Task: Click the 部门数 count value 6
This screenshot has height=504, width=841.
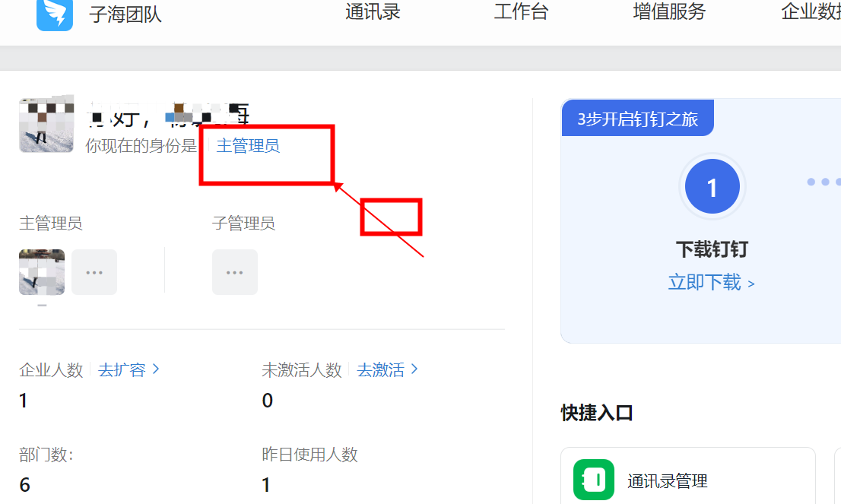Action: click(x=25, y=484)
